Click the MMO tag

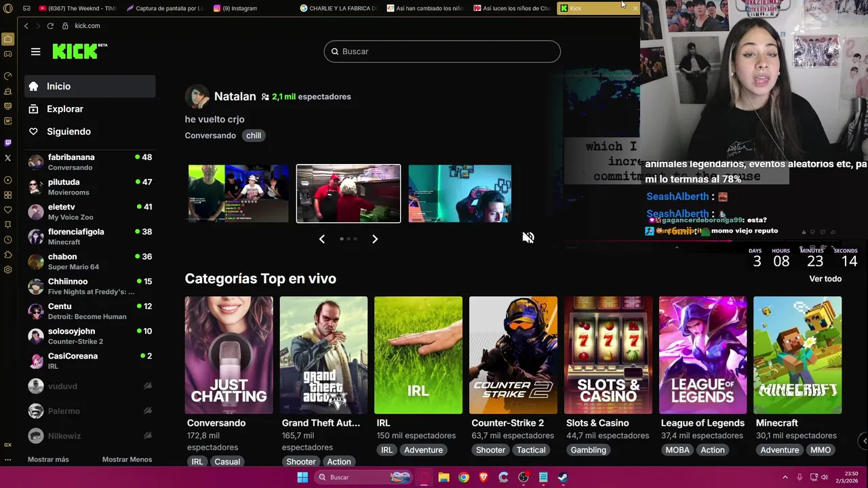tap(820, 450)
